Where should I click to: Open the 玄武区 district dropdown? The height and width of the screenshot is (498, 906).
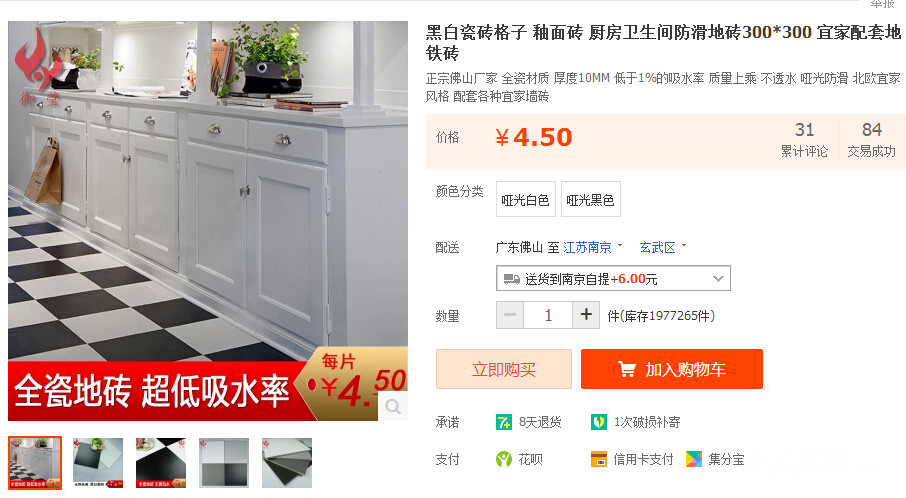point(663,247)
